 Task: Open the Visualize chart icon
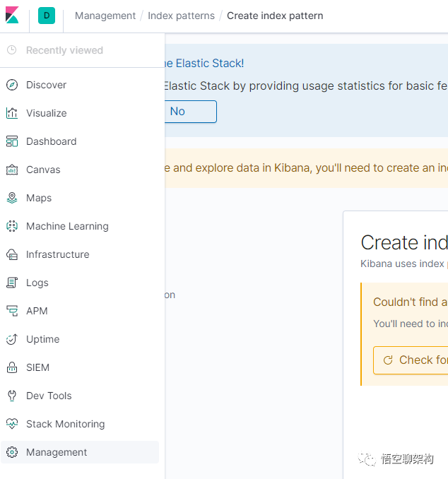(x=12, y=113)
